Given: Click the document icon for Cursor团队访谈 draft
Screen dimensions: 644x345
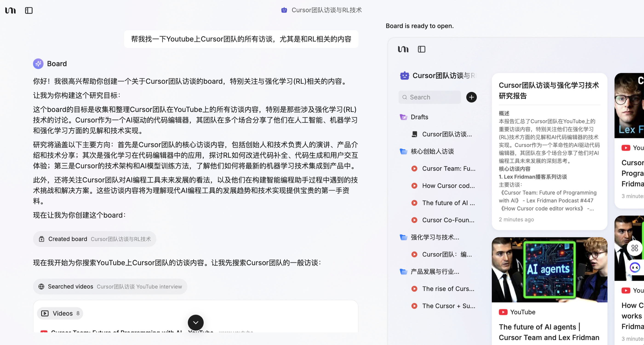Looking at the screenshot, I should pyautogui.click(x=414, y=134).
